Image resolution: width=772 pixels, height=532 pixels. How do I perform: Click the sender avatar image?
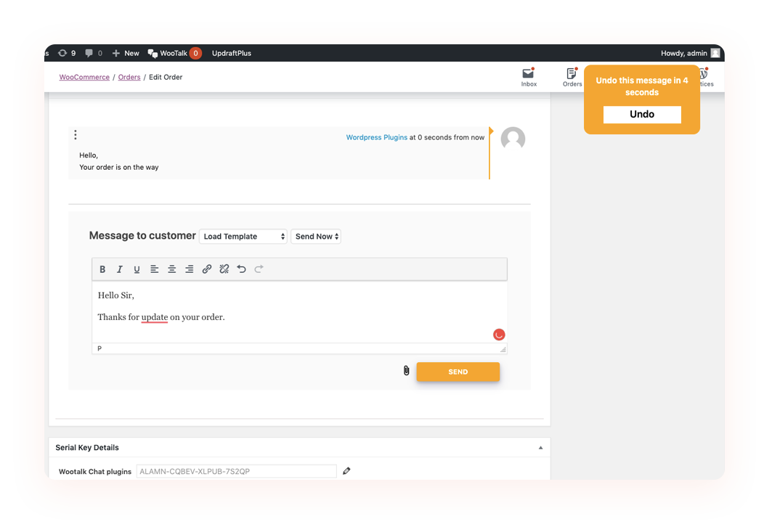513,139
